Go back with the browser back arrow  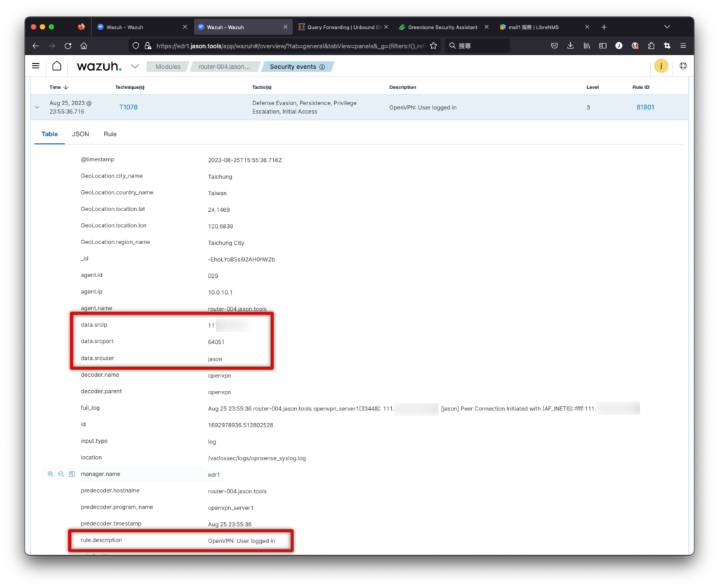(36, 46)
